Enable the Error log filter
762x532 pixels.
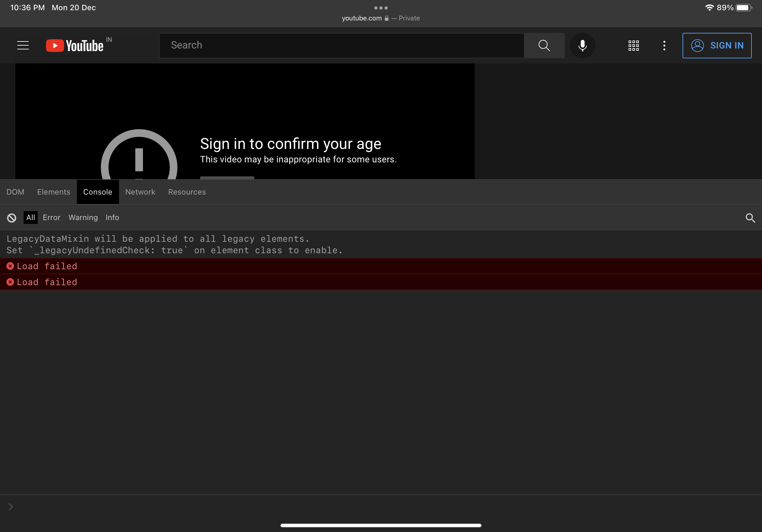(x=51, y=218)
